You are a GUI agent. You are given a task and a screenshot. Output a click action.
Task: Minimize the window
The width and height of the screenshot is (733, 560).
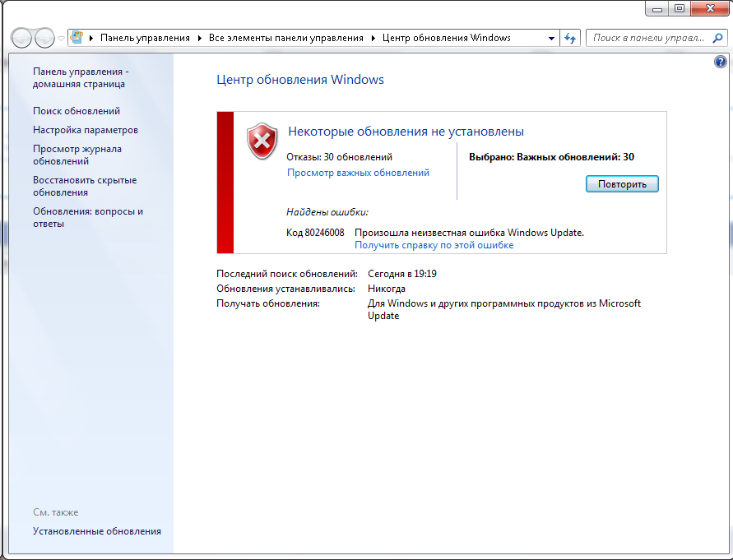[x=657, y=8]
